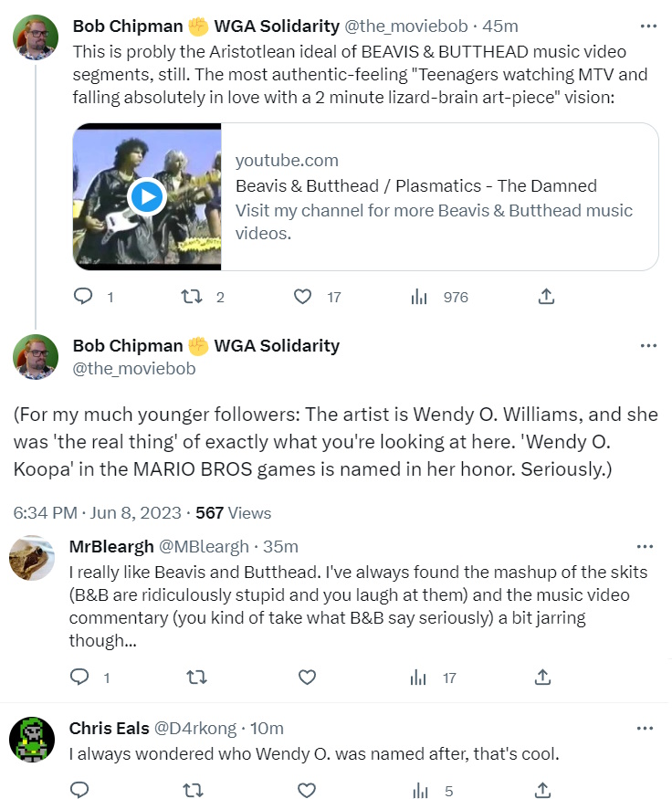This screenshot has height=799, width=672.
Task: Like Chris Eals' reply
Action: (307, 790)
